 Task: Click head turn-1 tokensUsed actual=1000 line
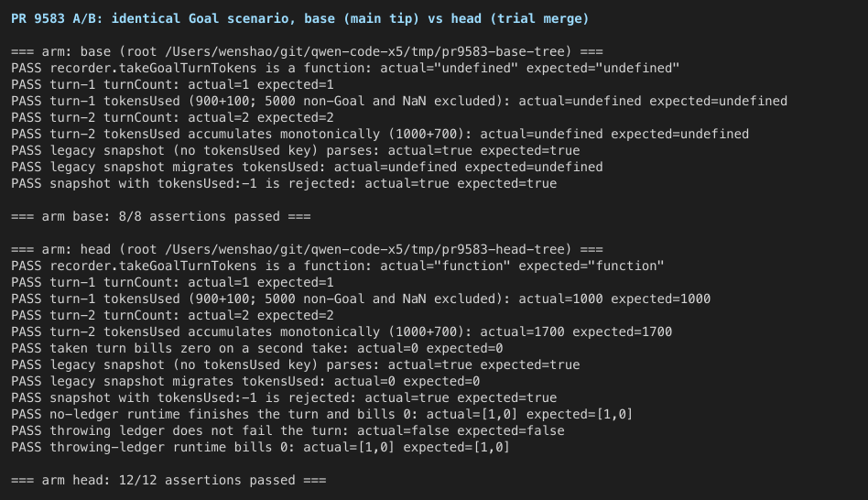pyautogui.click(x=361, y=299)
